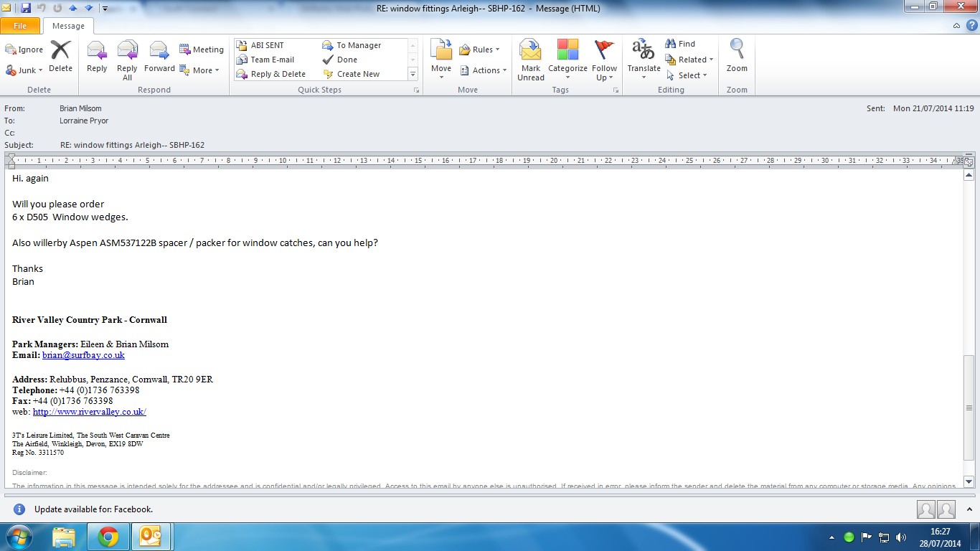The width and height of the screenshot is (980, 551).
Task: Open the Related dropdown
Action: click(689, 60)
